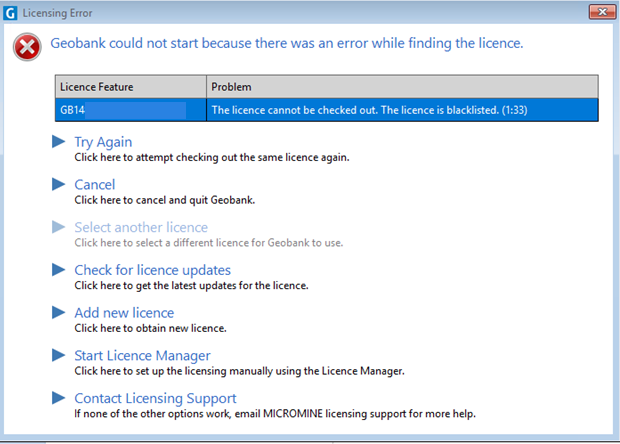
Task: Click the Try Again link
Action: (103, 142)
